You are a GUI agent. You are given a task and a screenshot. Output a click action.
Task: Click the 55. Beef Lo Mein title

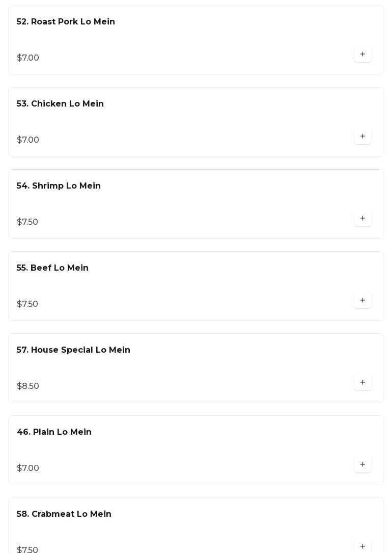[x=52, y=268]
